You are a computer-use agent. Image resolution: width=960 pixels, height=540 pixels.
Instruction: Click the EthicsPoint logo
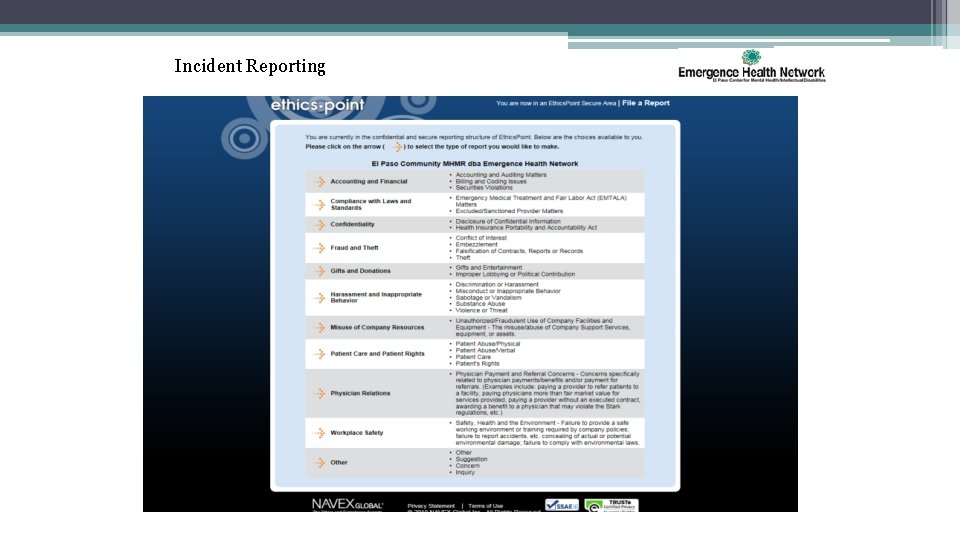coord(317,105)
